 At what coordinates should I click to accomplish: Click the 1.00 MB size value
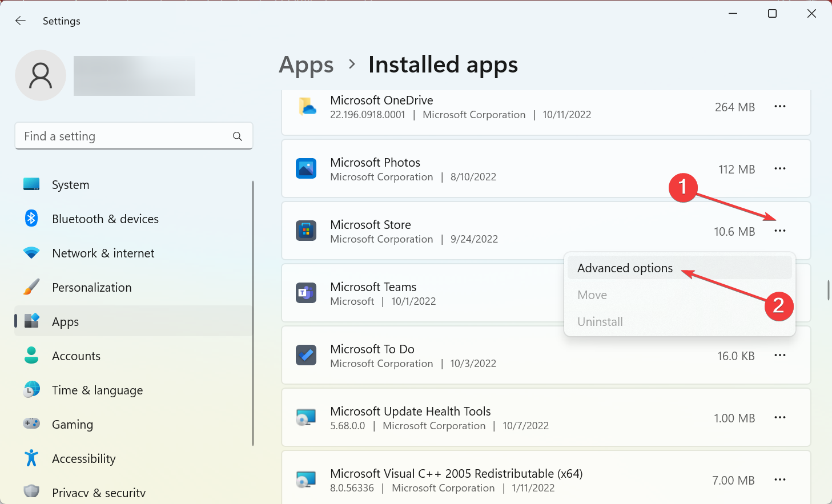click(734, 418)
